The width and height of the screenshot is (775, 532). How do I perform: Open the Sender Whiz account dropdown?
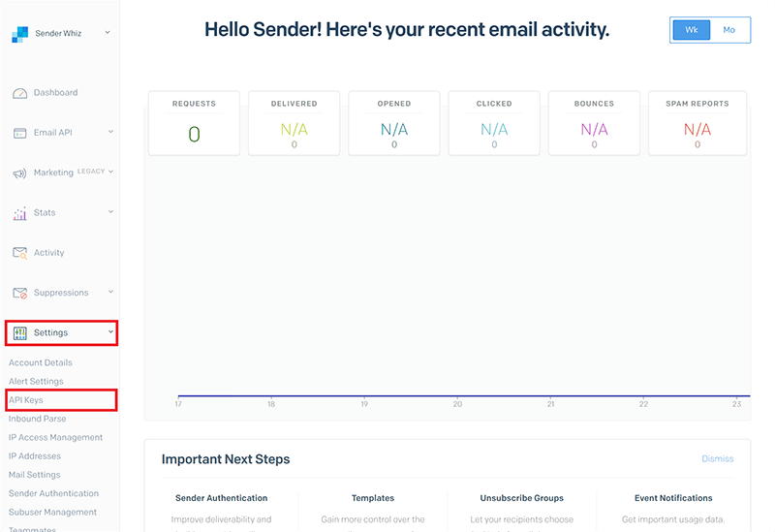(107, 33)
